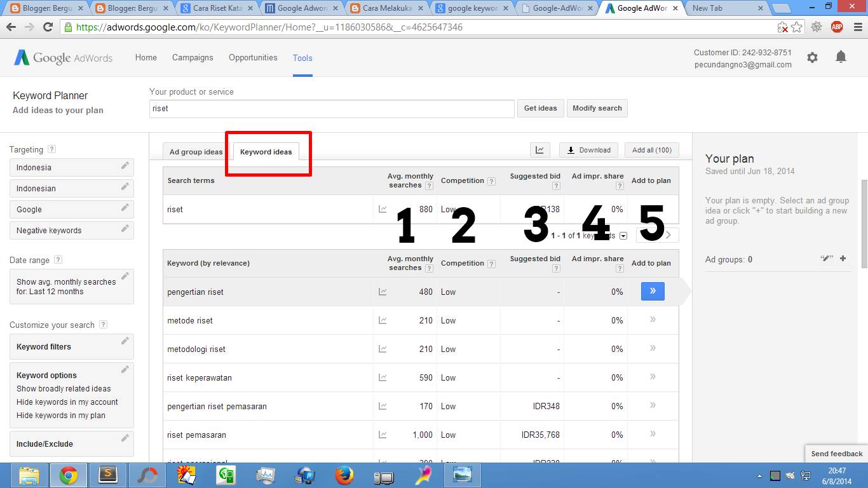
Task: Click the pengertian riset pemasaran keyword
Action: [217, 406]
